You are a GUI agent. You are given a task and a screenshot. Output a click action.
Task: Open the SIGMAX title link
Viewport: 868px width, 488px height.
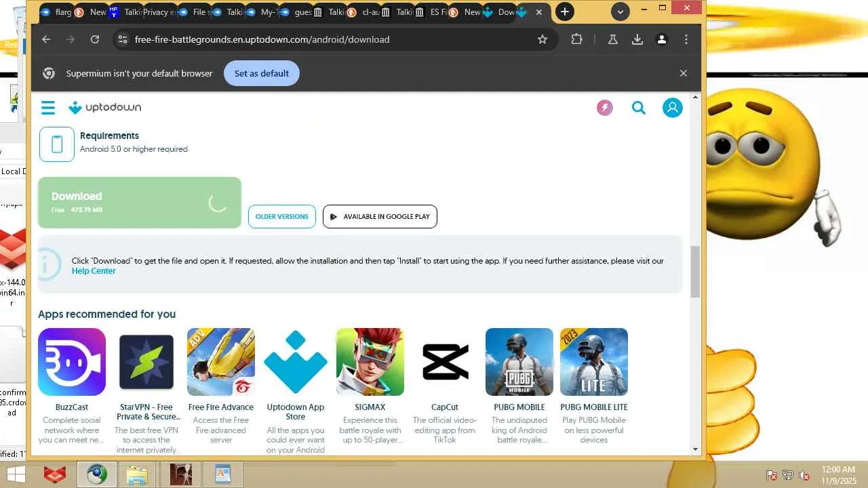tap(370, 407)
